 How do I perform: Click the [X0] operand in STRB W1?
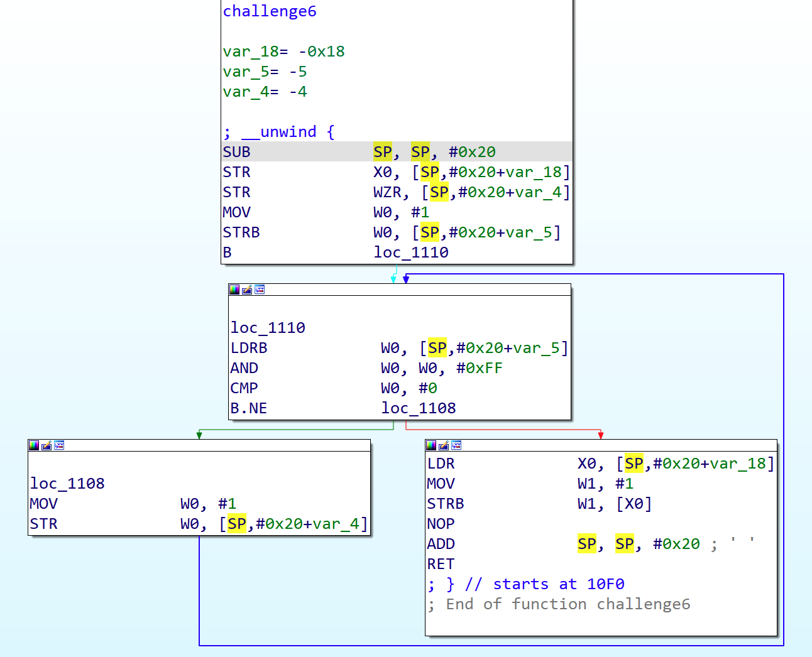coord(634,504)
